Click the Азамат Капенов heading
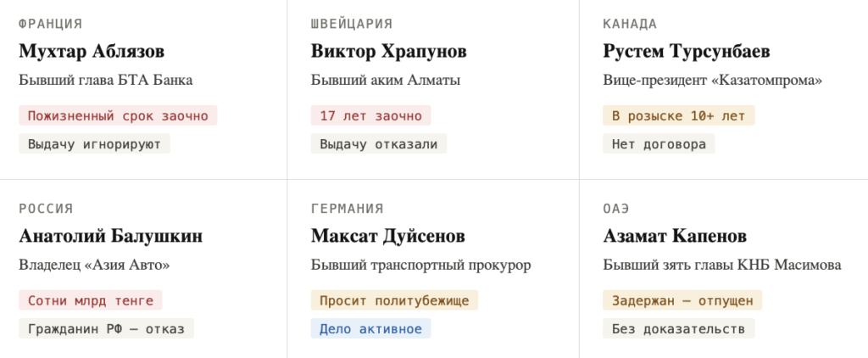868x358 pixels. [675, 236]
